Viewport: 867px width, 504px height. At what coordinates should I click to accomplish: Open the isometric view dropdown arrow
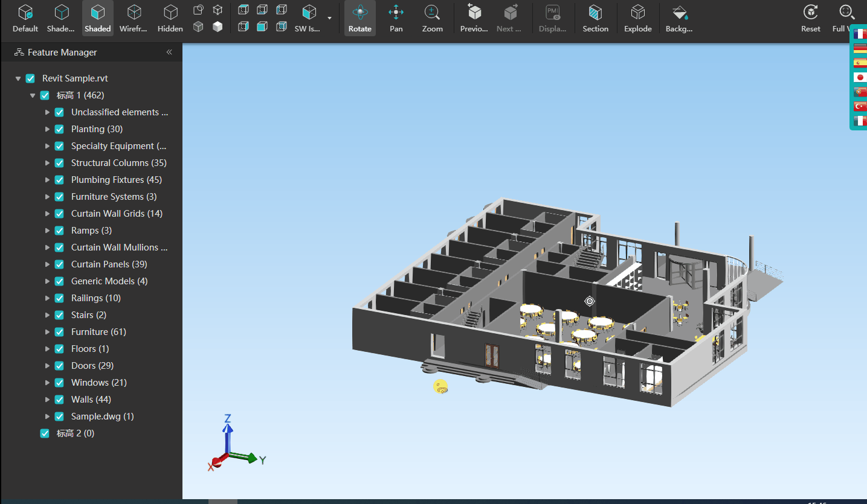click(x=329, y=18)
